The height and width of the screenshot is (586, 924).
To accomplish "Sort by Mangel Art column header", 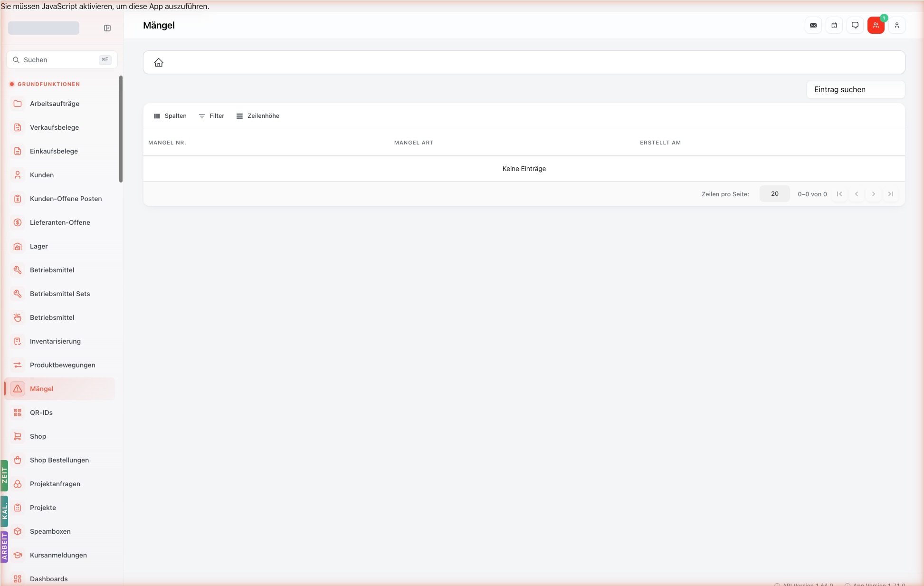I will coord(414,143).
